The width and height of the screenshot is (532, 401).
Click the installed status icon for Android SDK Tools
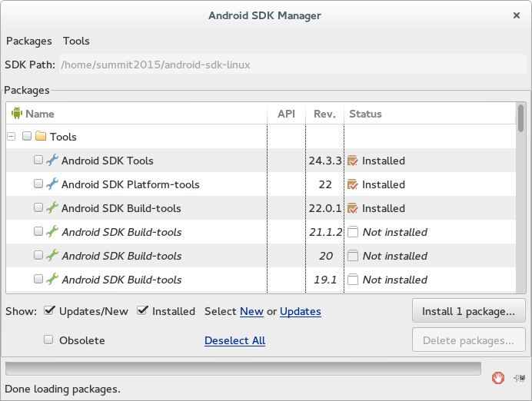point(353,161)
